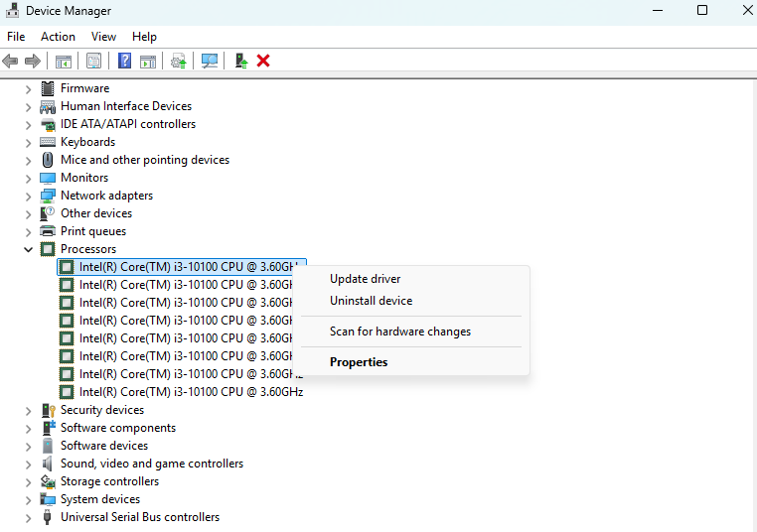
Task: Click the Software devices icon
Action: pos(48,446)
